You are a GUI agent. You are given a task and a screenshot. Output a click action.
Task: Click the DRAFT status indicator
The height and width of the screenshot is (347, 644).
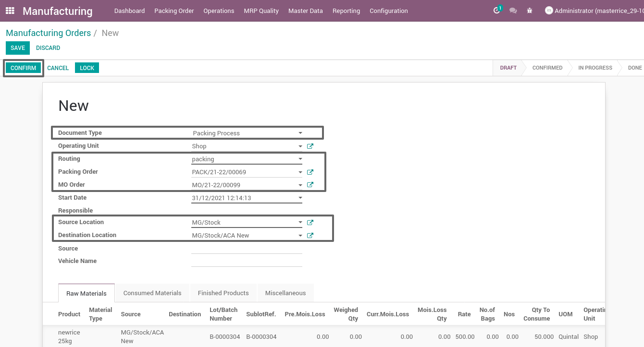(x=508, y=68)
